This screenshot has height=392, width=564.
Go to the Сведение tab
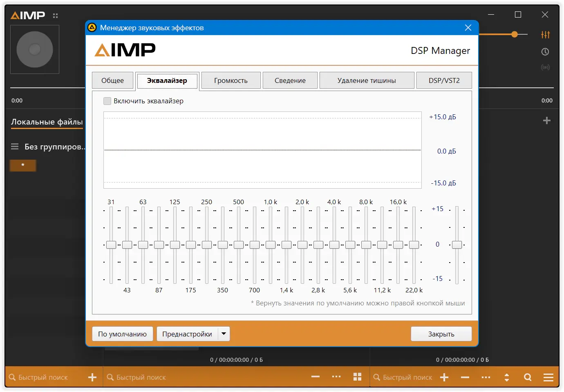coord(290,80)
